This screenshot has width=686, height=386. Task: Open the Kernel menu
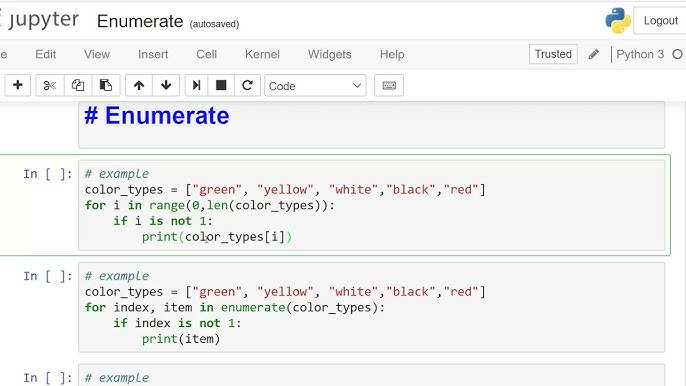pos(262,54)
